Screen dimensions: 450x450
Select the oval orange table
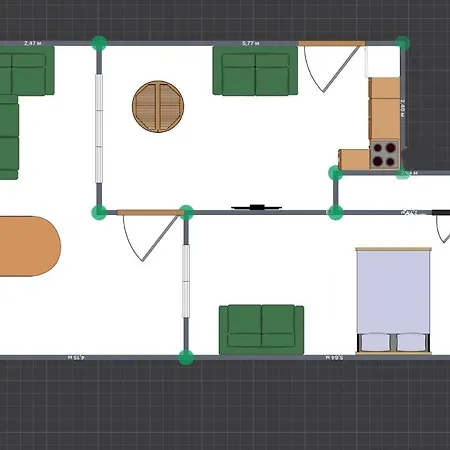tap(30, 246)
